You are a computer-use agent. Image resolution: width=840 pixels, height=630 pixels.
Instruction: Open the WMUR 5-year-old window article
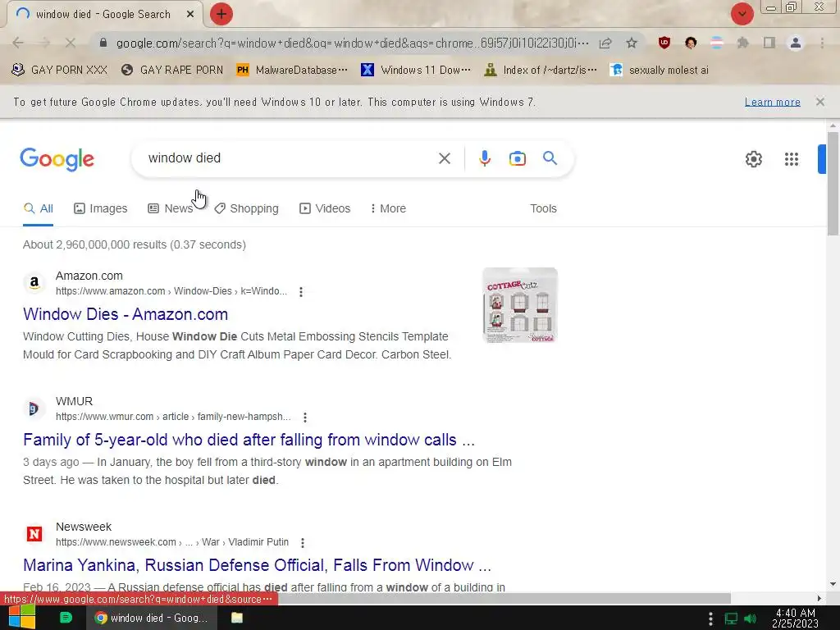(x=249, y=440)
